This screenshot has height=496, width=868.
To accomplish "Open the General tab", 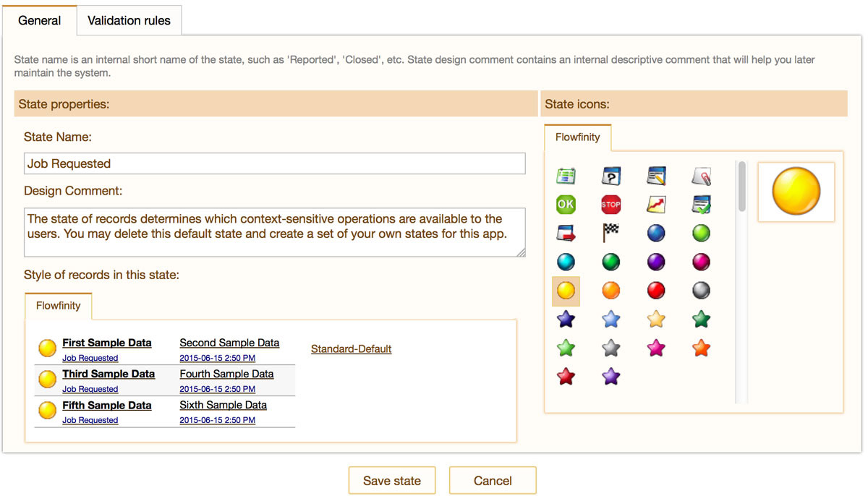I will pyautogui.click(x=39, y=20).
